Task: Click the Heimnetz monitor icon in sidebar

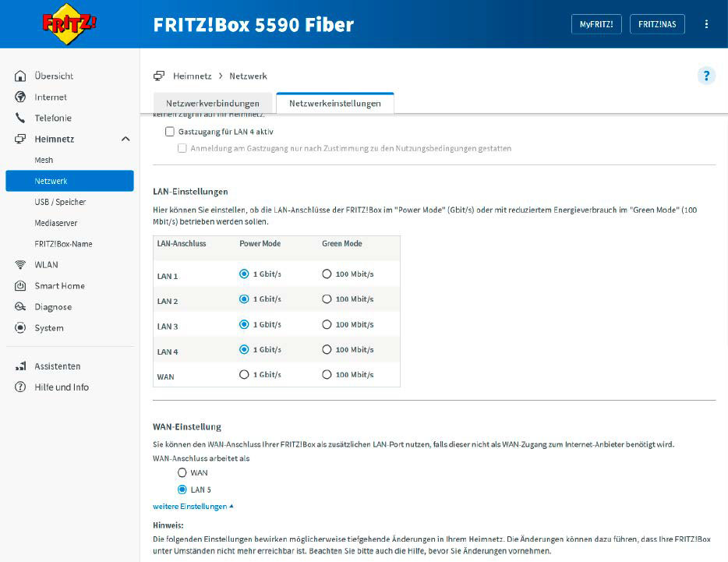Action: 20,139
